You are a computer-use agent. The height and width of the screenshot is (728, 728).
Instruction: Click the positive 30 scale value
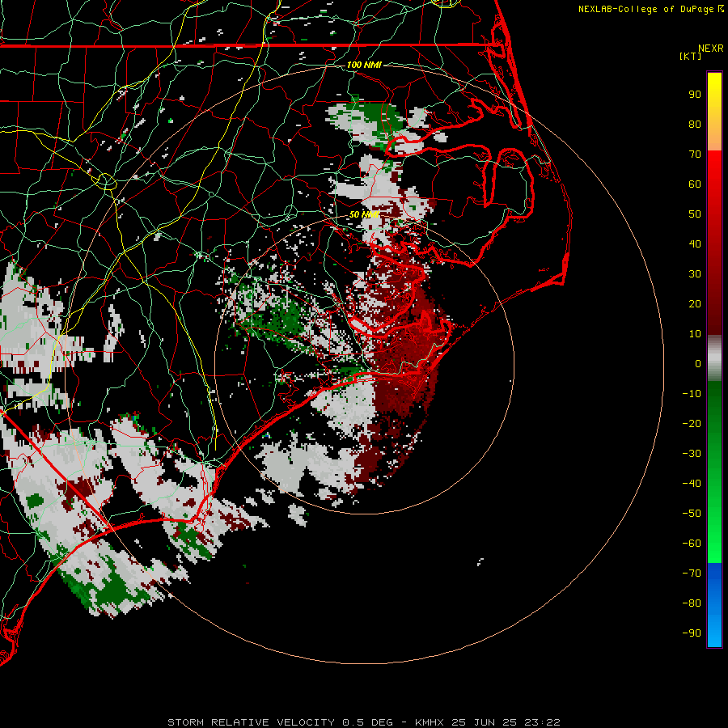point(695,274)
